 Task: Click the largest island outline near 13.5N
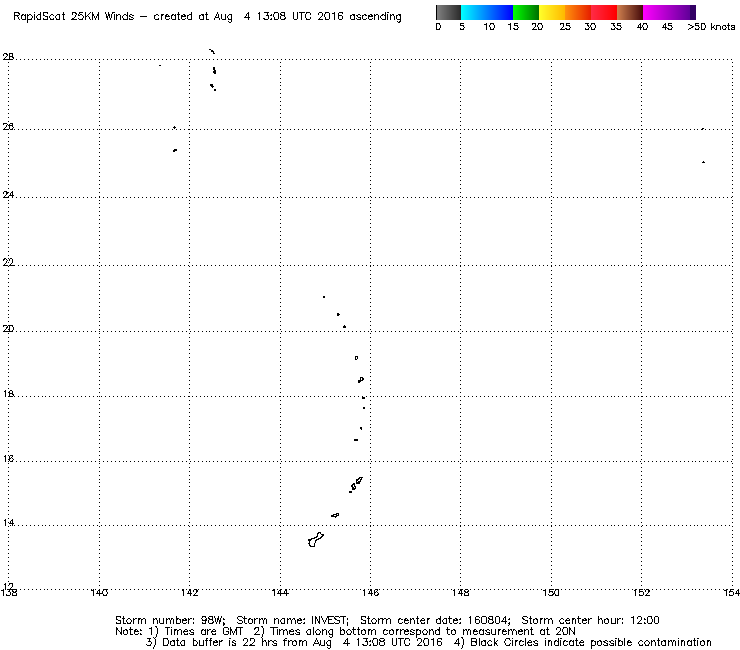315,540
